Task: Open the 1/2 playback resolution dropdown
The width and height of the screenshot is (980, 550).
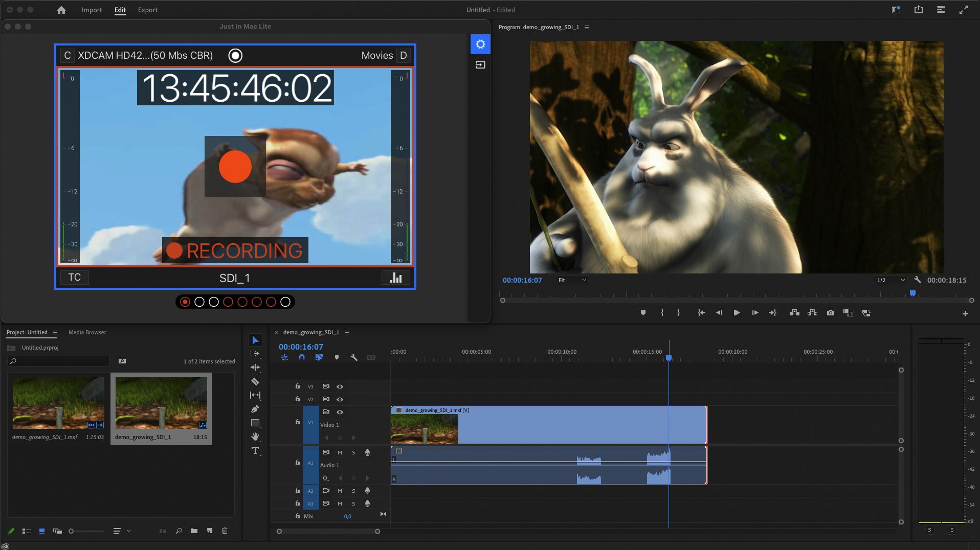Action: click(890, 280)
